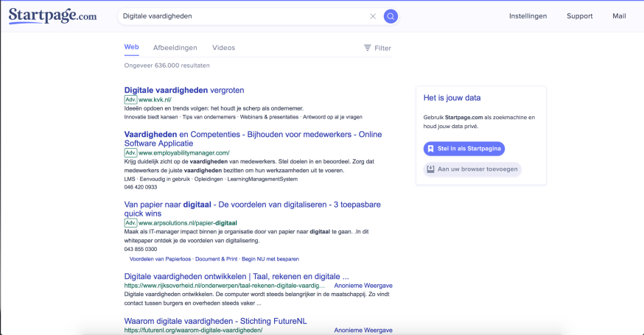The image size is (644, 335).
Task: Open Waarom digitale vaardigheden - Stichting FutureNL
Action: click(x=216, y=321)
